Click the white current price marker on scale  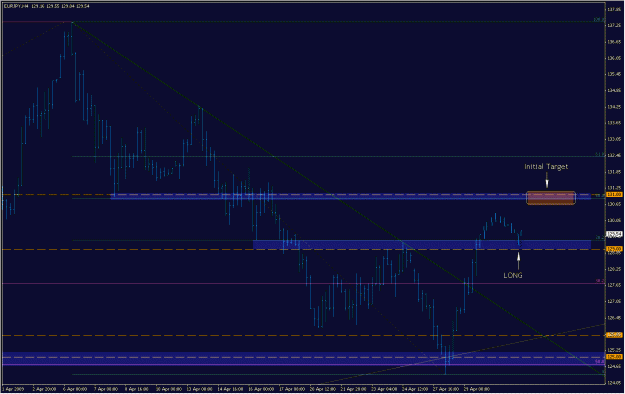tap(614, 234)
